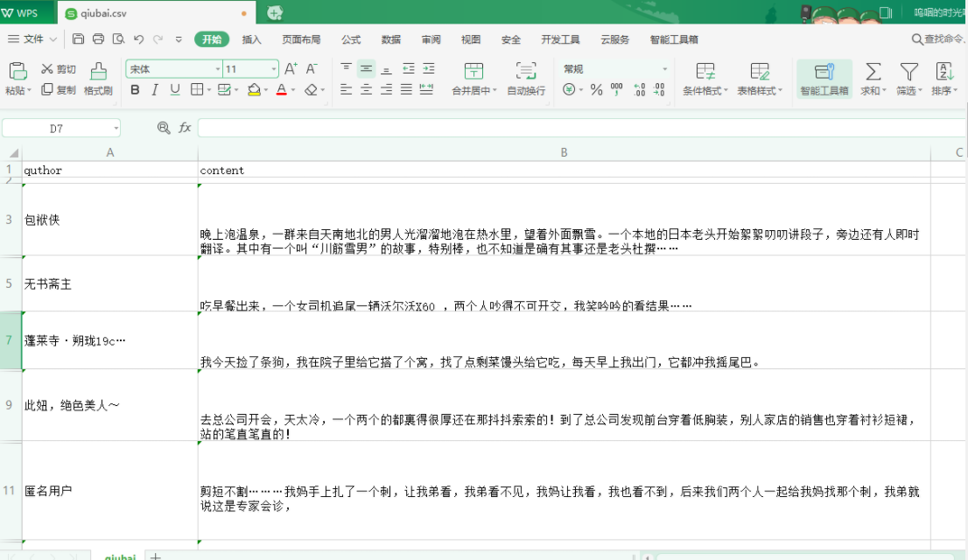Justify text in cell
This screenshot has width=968, height=560.
click(x=406, y=90)
